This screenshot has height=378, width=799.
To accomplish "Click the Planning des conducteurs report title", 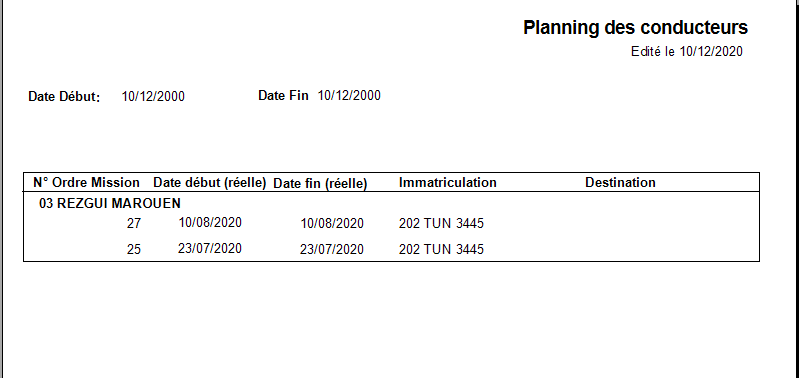I will [635, 28].
